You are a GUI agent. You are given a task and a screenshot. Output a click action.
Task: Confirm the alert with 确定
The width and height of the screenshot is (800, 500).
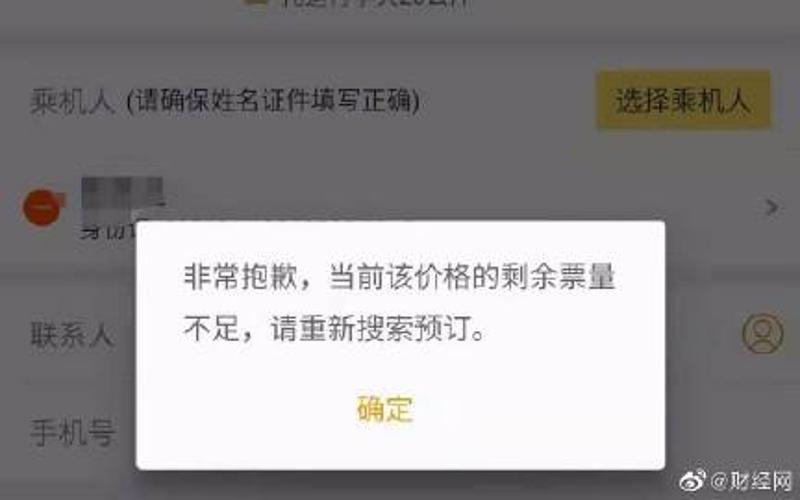coord(385,409)
